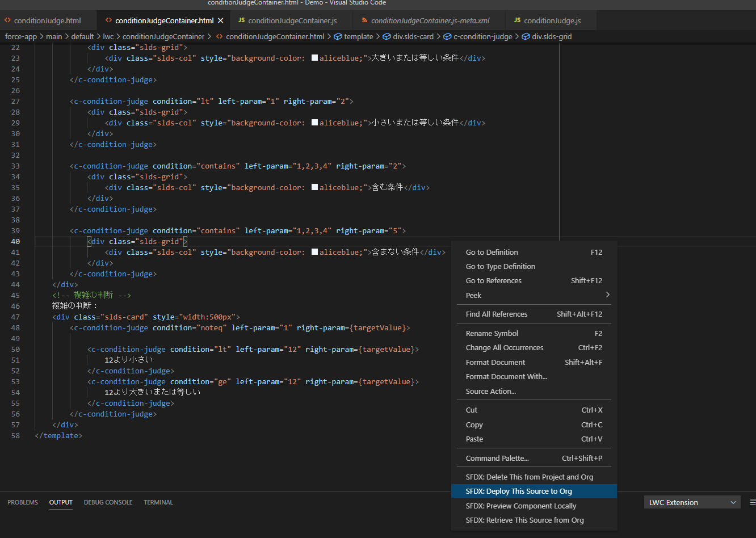Open the LWC Extension output channel dropdown
The image size is (756, 538).
pos(692,502)
